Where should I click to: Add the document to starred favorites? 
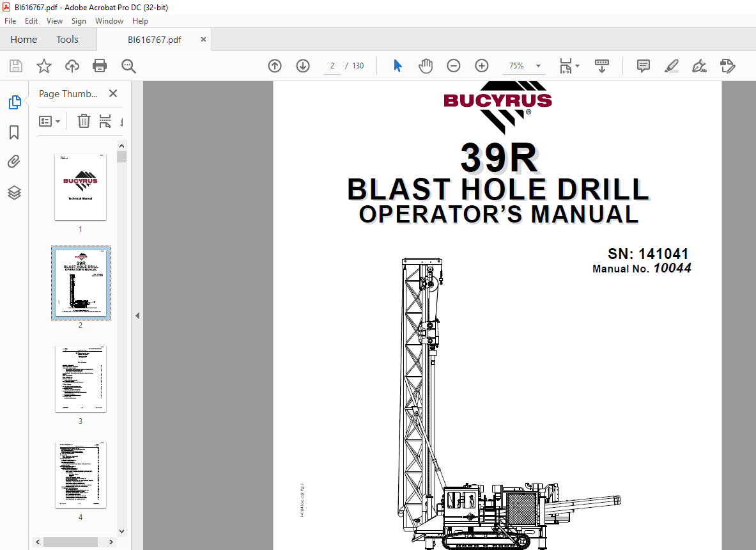(x=44, y=66)
